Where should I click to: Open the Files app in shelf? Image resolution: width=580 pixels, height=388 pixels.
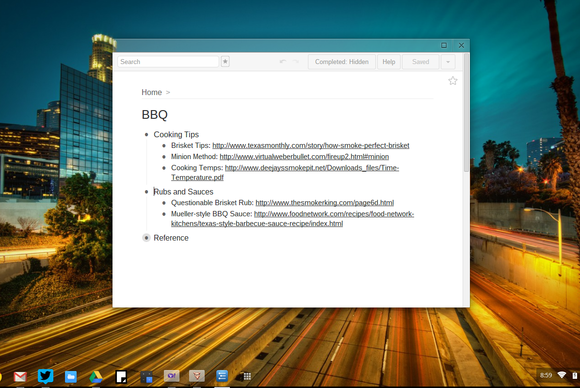pyautogui.click(x=71, y=377)
